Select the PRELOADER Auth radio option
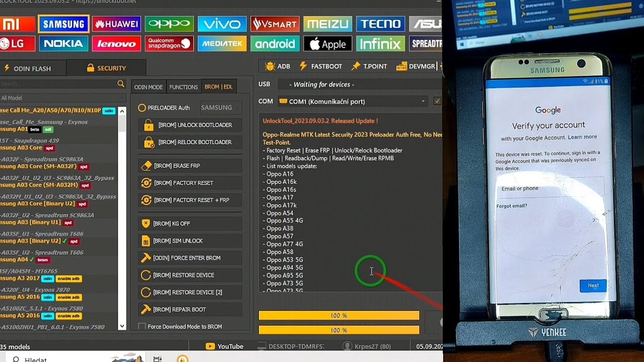 pos(165,108)
